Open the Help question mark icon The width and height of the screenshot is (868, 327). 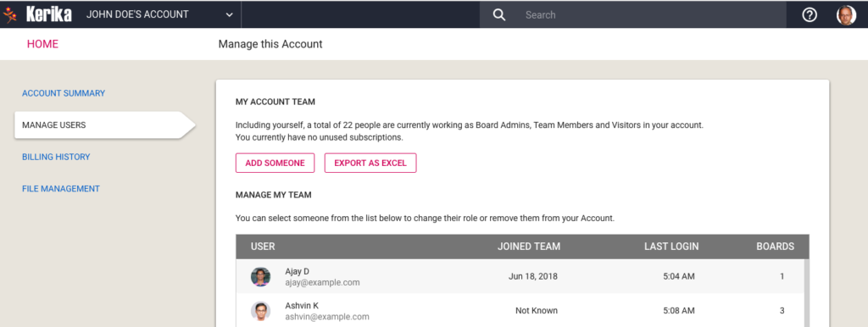click(810, 15)
